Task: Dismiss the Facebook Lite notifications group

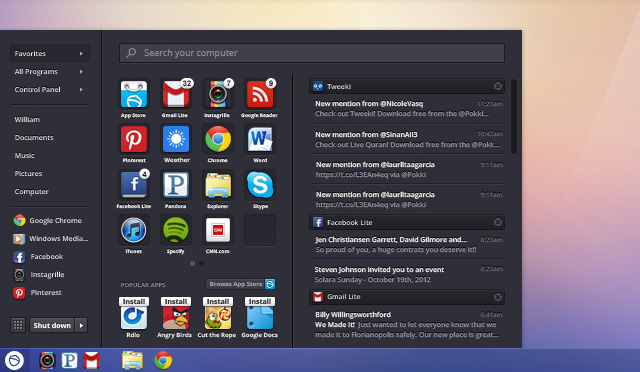Action: coord(498,222)
